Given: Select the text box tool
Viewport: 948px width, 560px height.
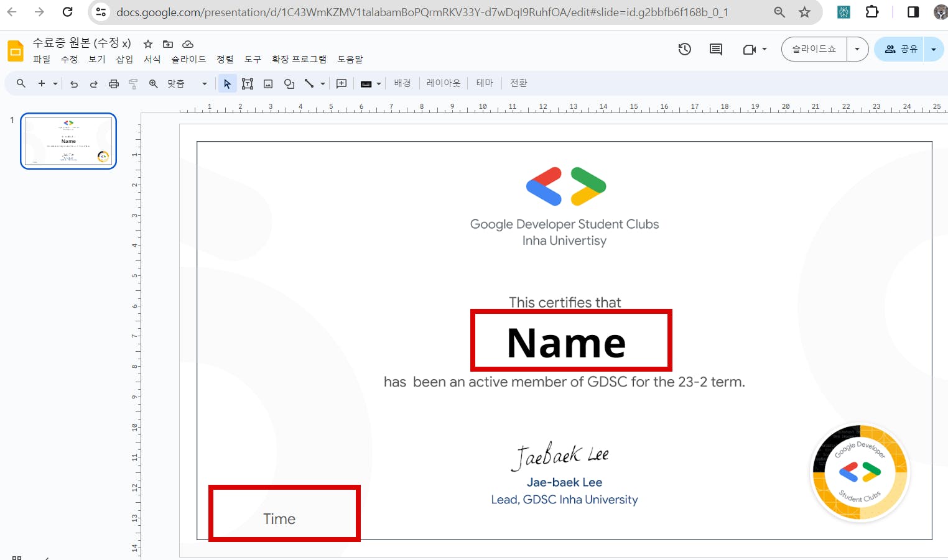Looking at the screenshot, I should coord(248,84).
